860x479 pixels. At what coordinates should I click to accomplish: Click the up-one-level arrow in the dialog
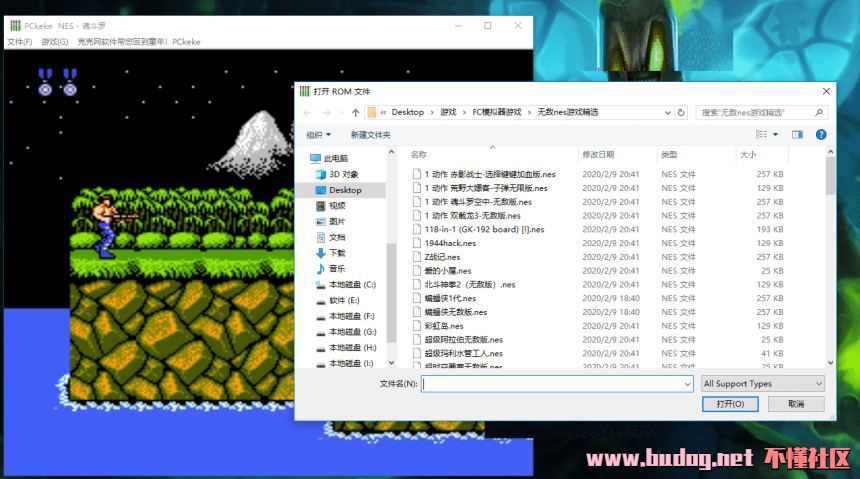(355, 112)
